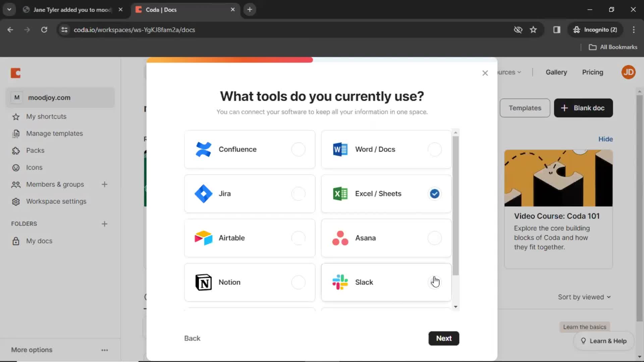Click the Back button to return
The image size is (644, 362).
[193, 338]
